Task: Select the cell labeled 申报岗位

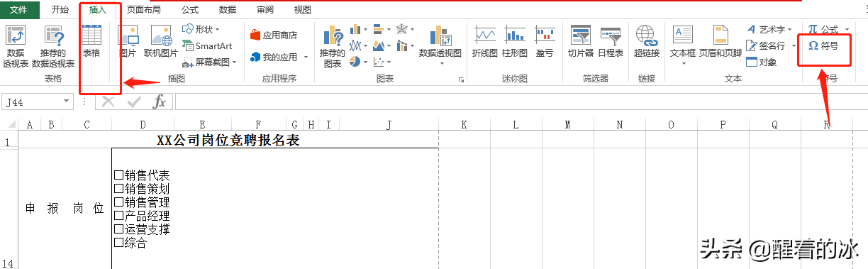Action: pos(65,209)
